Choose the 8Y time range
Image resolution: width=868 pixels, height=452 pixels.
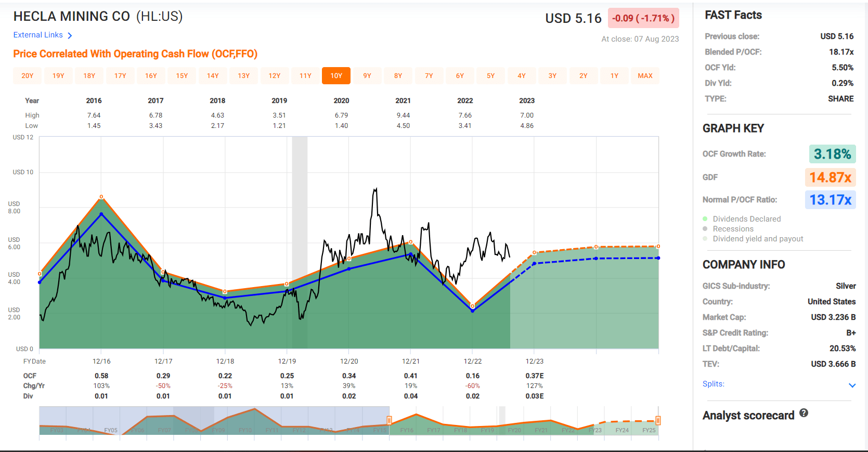point(398,76)
